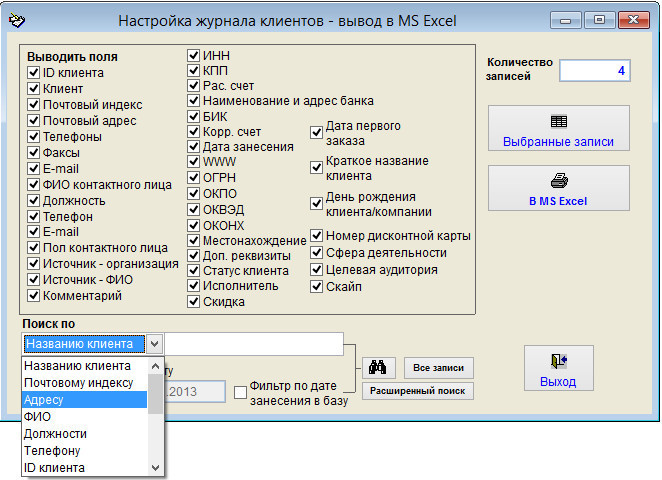Screen dimensions: 662x480
Task: Pick ID клиента option in dropdown
Action: pyautogui.click(x=84, y=468)
